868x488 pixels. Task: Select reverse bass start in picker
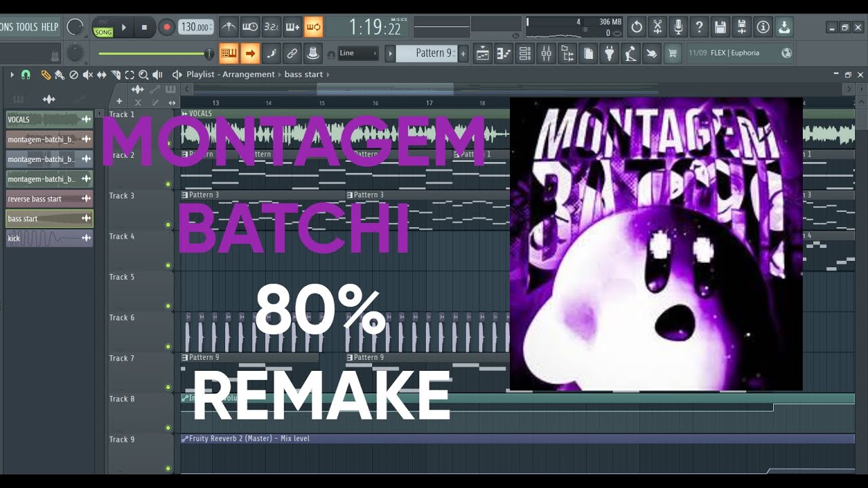click(50, 199)
